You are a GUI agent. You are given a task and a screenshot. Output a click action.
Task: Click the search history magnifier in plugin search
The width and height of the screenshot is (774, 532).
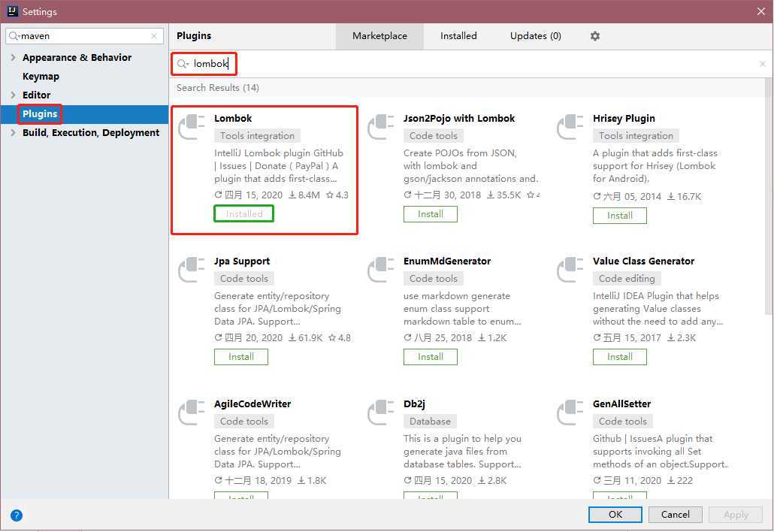click(183, 64)
